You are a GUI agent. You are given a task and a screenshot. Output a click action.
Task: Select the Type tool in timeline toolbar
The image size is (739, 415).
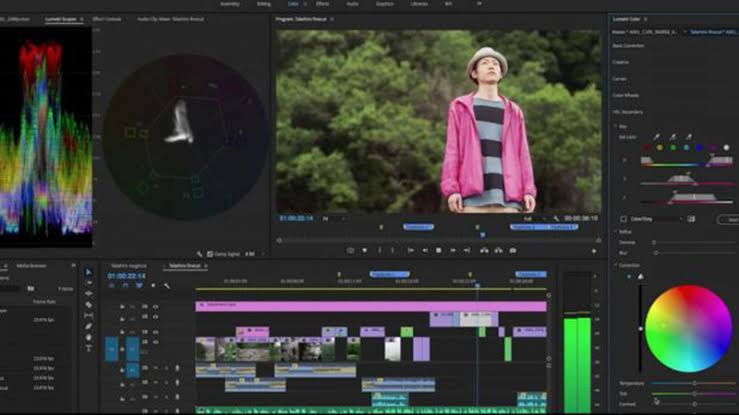[x=88, y=347]
